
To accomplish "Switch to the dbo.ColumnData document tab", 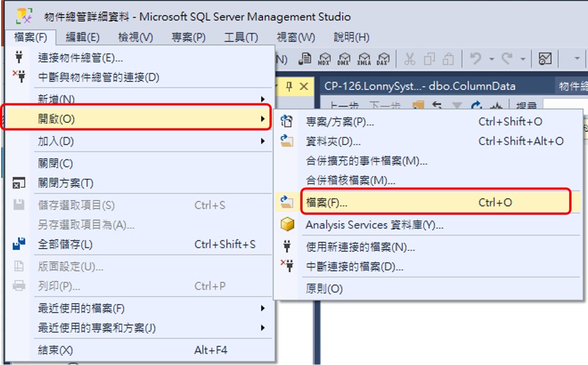I will point(419,86).
